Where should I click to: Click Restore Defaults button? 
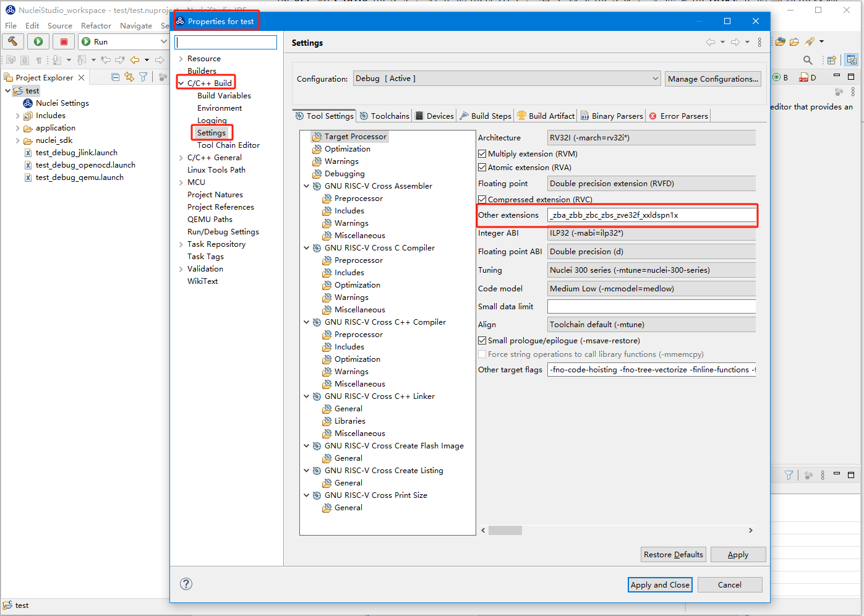674,554
